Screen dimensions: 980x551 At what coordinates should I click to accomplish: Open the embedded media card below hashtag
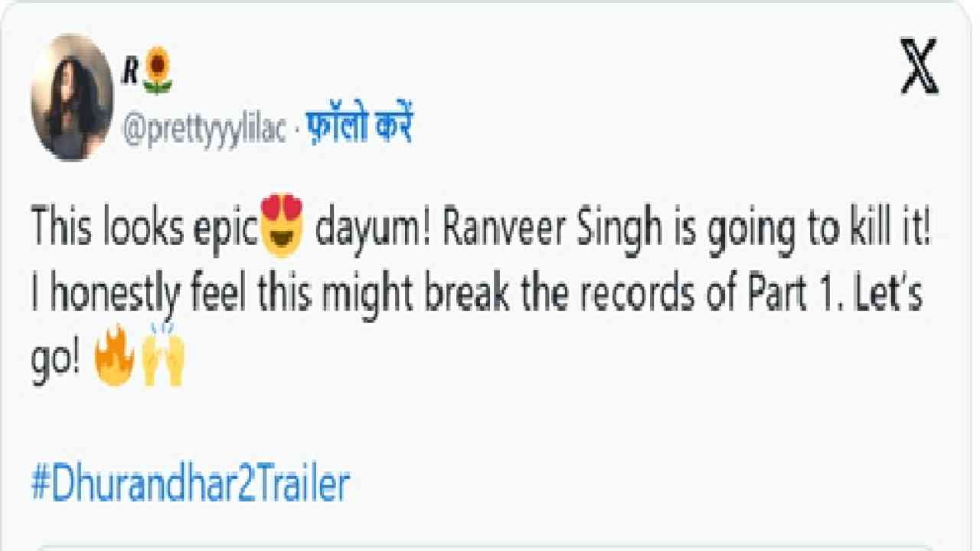click(486, 547)
